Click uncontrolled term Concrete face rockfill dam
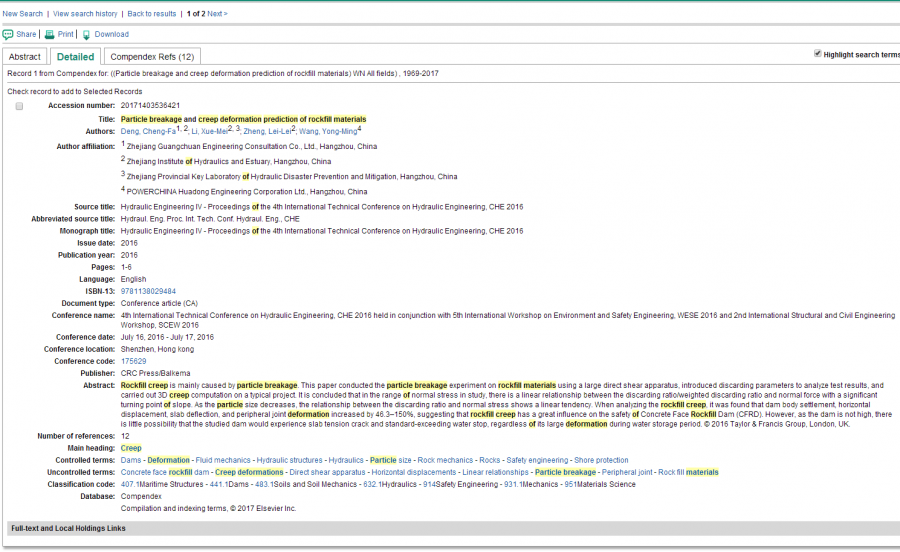This screenshot has height=552, width=900. pos(165,472)
